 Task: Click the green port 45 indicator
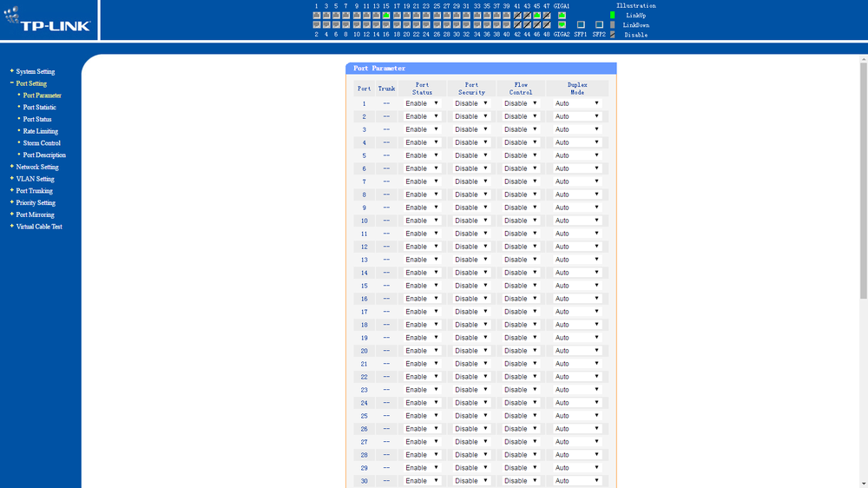[x=537, y=16]
